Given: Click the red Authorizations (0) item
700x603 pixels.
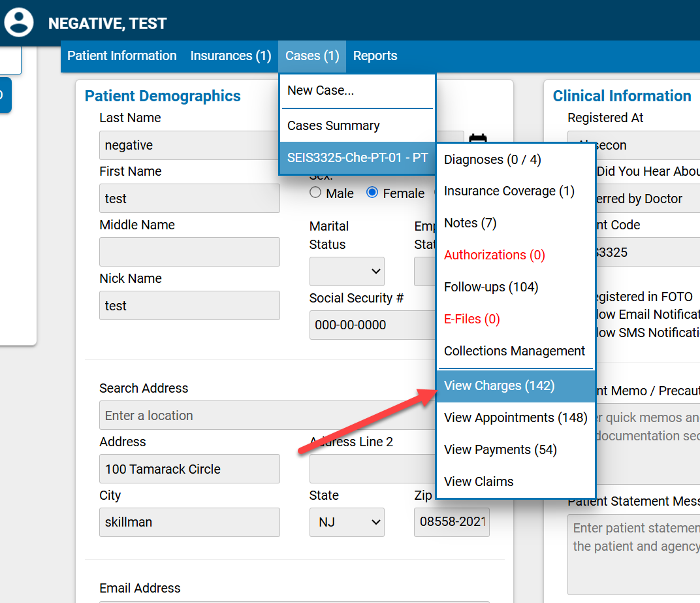Looking at the screenshot, I should (x=494, y=255).
